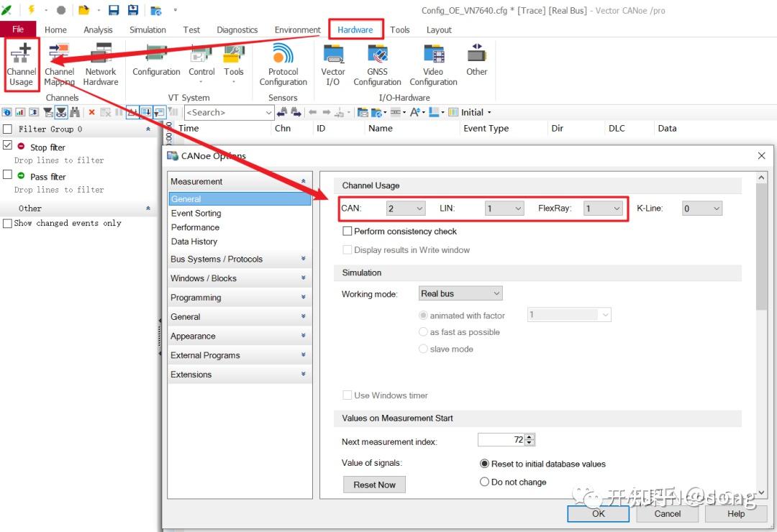Image resolution: width=777 pixels, height=532 pixels.
Task: Open the File menu
Action: (18, 29)
